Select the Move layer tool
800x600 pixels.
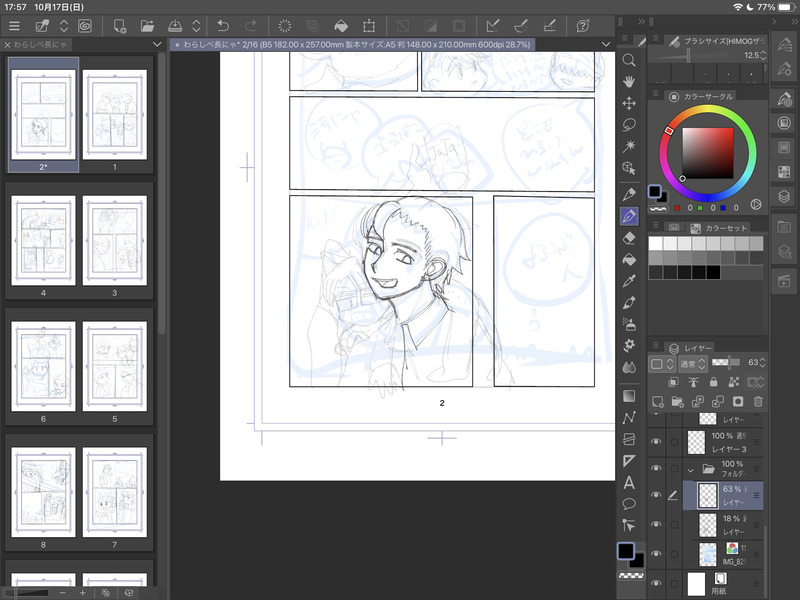[629, 104]
